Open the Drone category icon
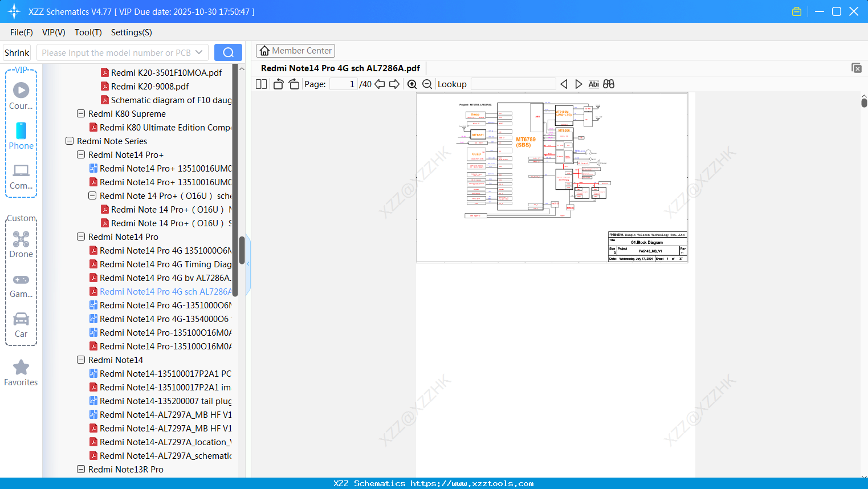 click(21, 244)
